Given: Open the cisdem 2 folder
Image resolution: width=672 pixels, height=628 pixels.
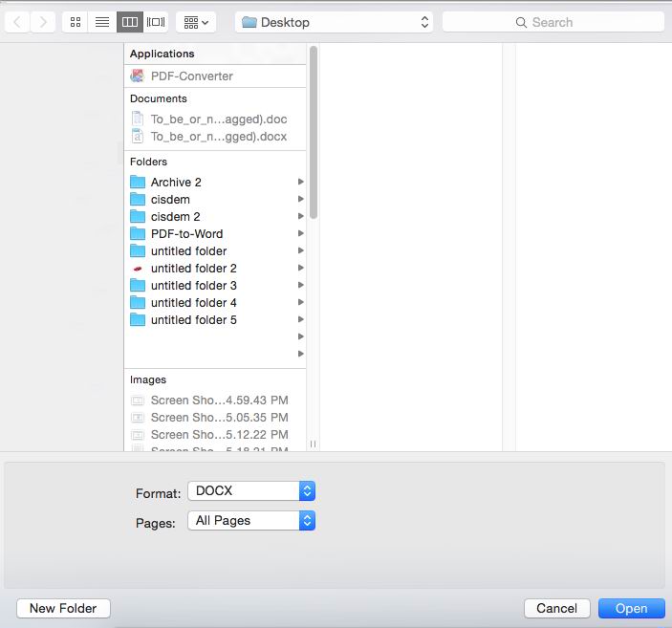Looking at the screenshot, I should click(215, 216).
